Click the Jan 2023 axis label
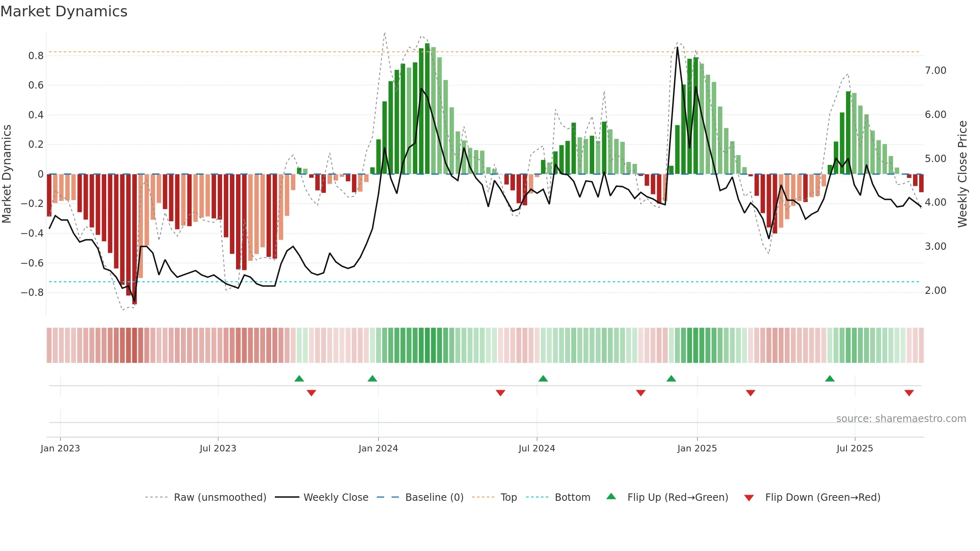980x551 pixels. 60,448
